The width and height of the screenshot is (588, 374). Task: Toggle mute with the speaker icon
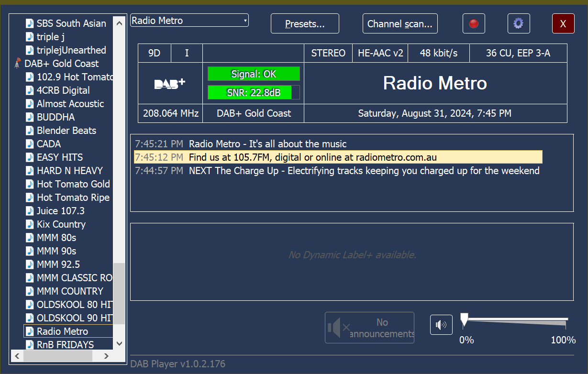(x=441, y=325)
